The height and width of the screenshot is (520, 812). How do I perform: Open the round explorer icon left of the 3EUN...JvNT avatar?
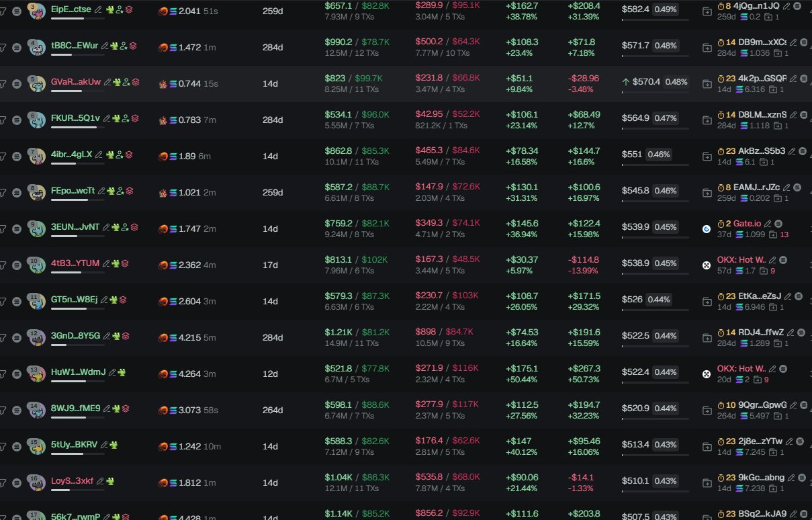tap(17, 228)
